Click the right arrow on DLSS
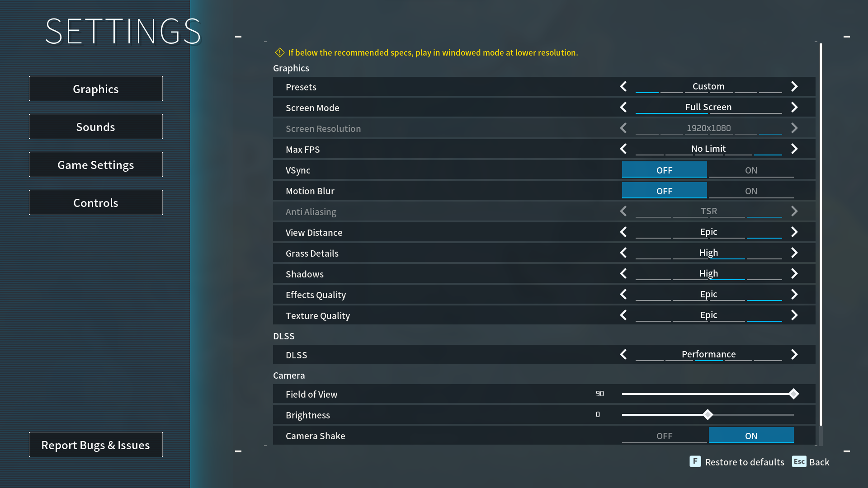 pos(794,354)
